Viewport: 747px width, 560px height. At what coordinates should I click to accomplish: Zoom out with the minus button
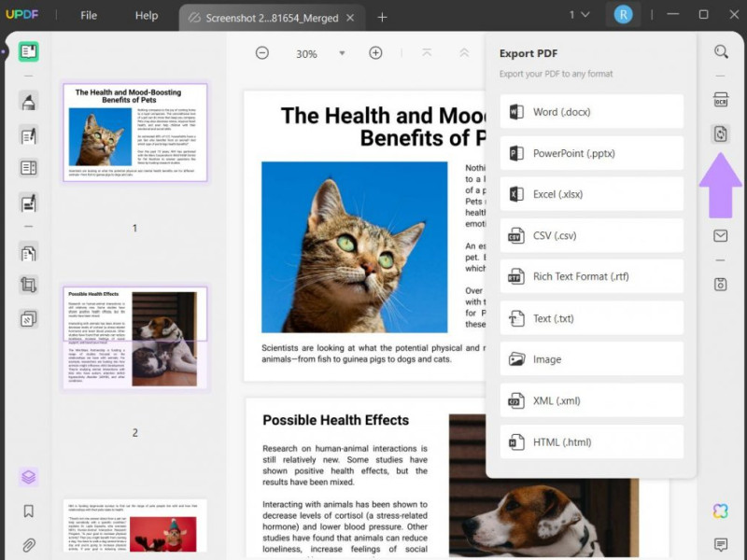(262, 53)
